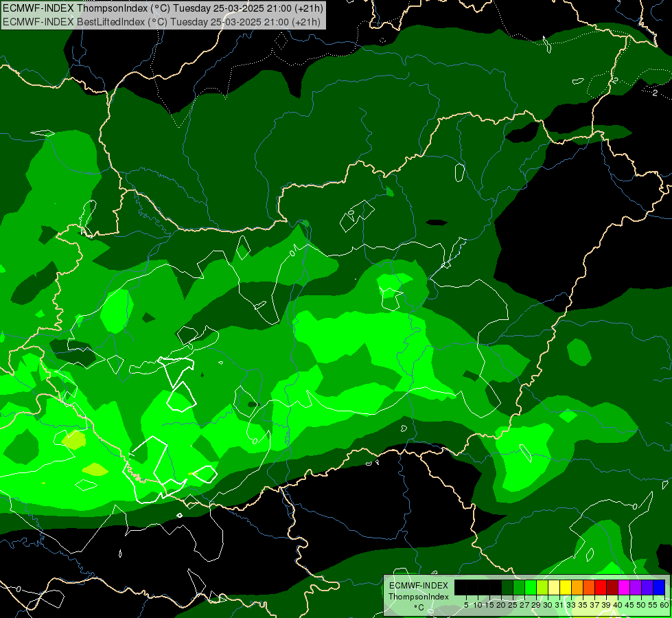The image size is (672, 618).
Task: Click the ThompsonIndex title line
Action: point(163,8)
